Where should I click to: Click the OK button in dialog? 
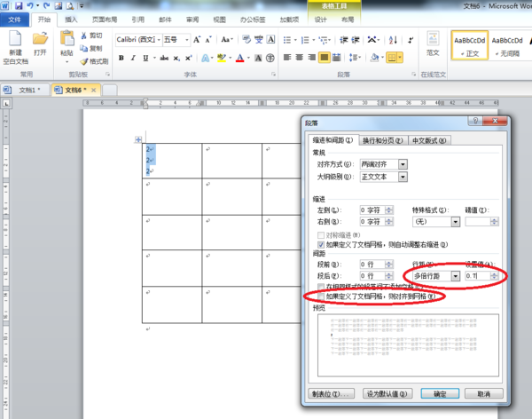click(440, 394)
